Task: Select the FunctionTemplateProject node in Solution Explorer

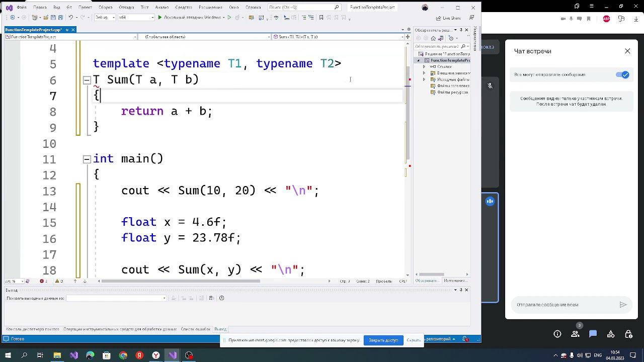Action: coord(450,60)
